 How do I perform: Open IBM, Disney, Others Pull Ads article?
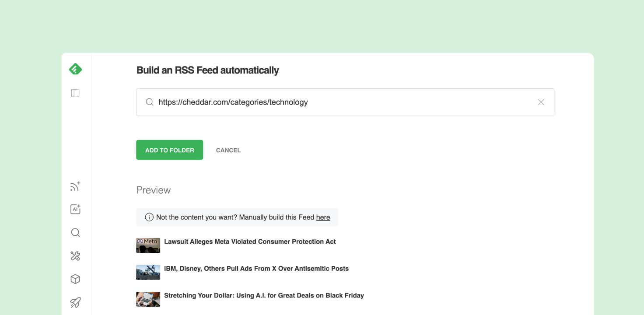pyautogui.click(x=256, y=269)
